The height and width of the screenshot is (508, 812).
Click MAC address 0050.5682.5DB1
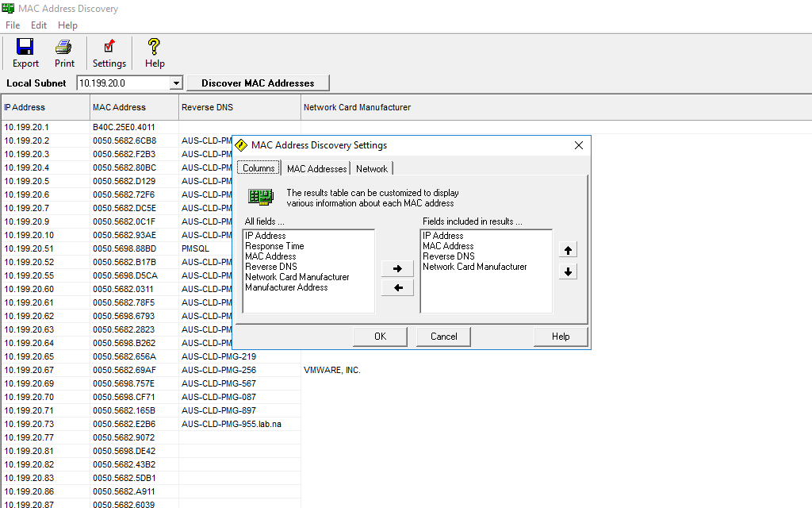pyautogui.click(x=124, y=478)
